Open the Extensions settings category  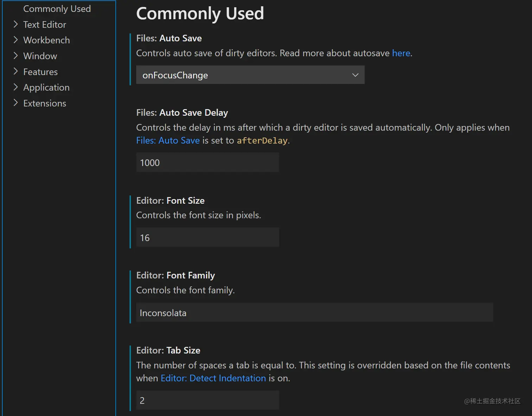pos(45,103)
